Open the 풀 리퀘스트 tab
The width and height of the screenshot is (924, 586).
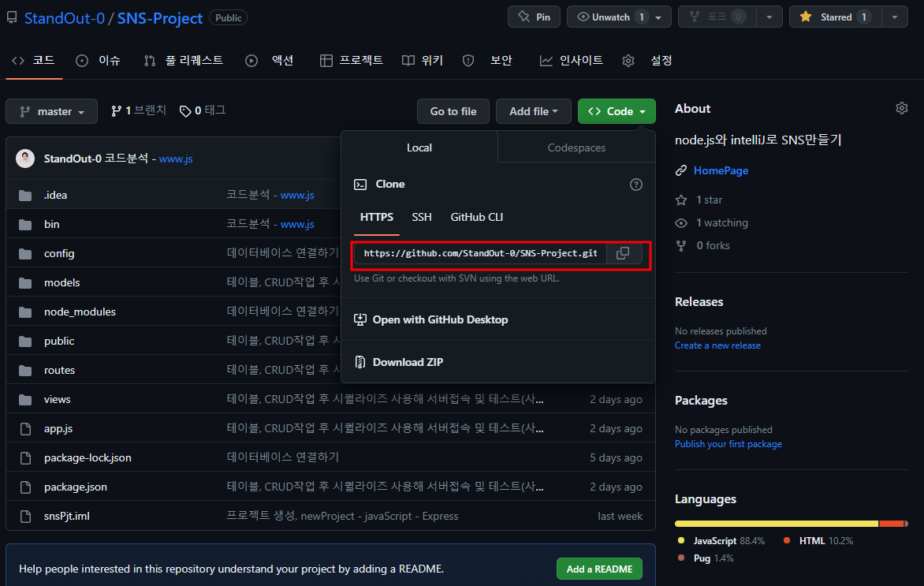[183, 60]
